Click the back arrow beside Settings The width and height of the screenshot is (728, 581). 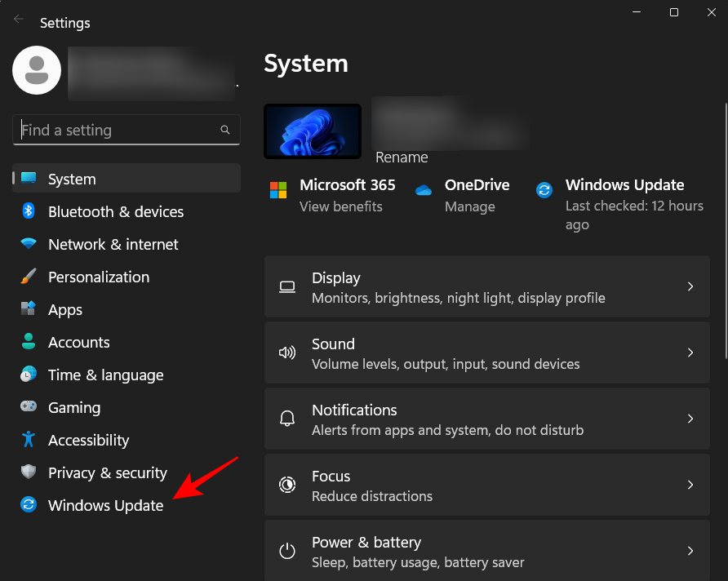tap(19, 19)
